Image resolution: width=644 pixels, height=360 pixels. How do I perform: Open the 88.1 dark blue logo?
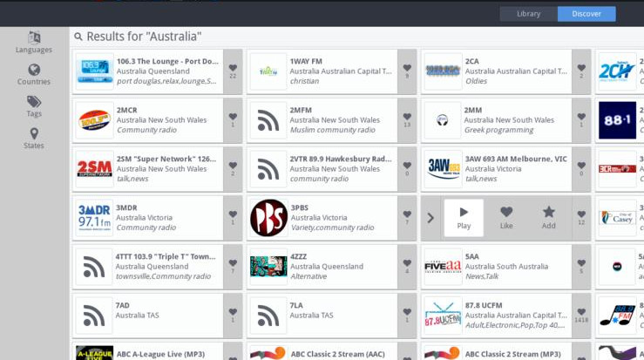617,120
